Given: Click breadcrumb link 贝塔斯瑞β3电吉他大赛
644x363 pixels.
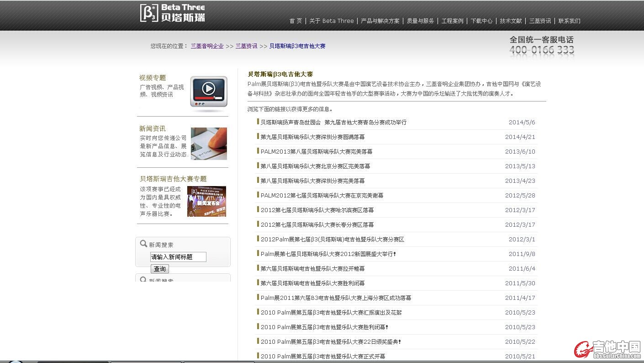Looking at the screenshot, I should [297, 46].
